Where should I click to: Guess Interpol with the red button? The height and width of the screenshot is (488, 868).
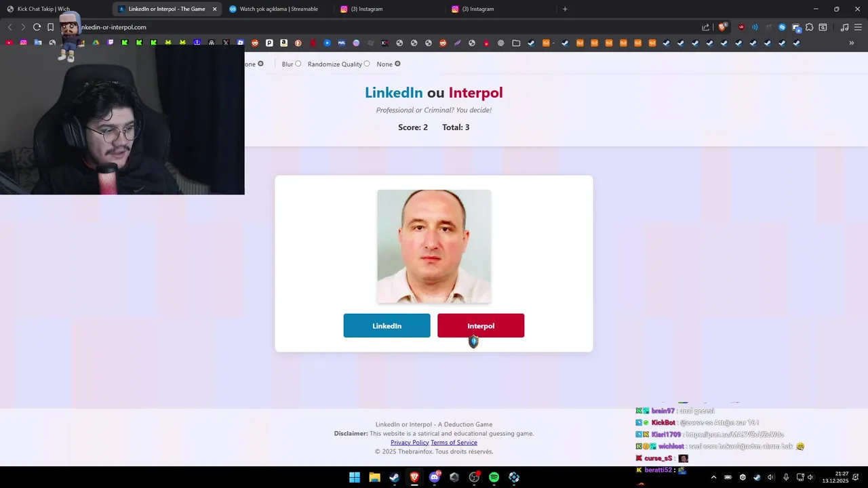pyautogui.click(x=481, y=325)
